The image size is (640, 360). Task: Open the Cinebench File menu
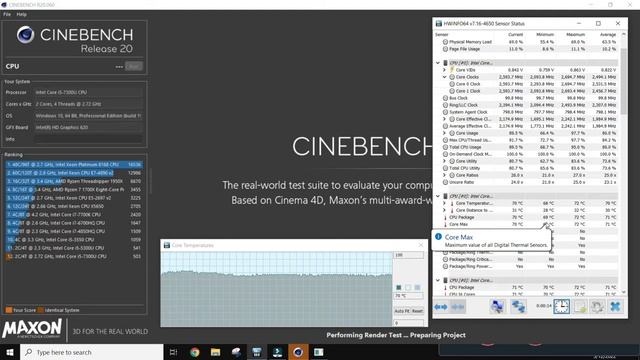coord(7,14)
